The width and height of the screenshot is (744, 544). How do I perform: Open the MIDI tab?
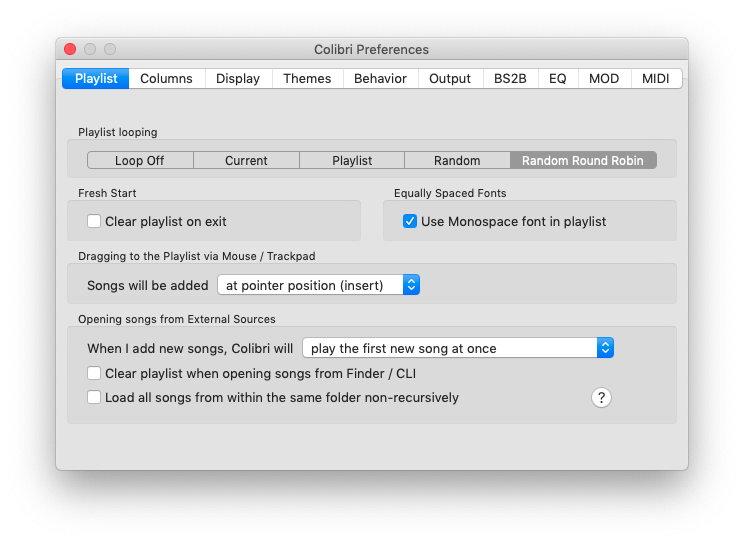(x=656, y=78)
